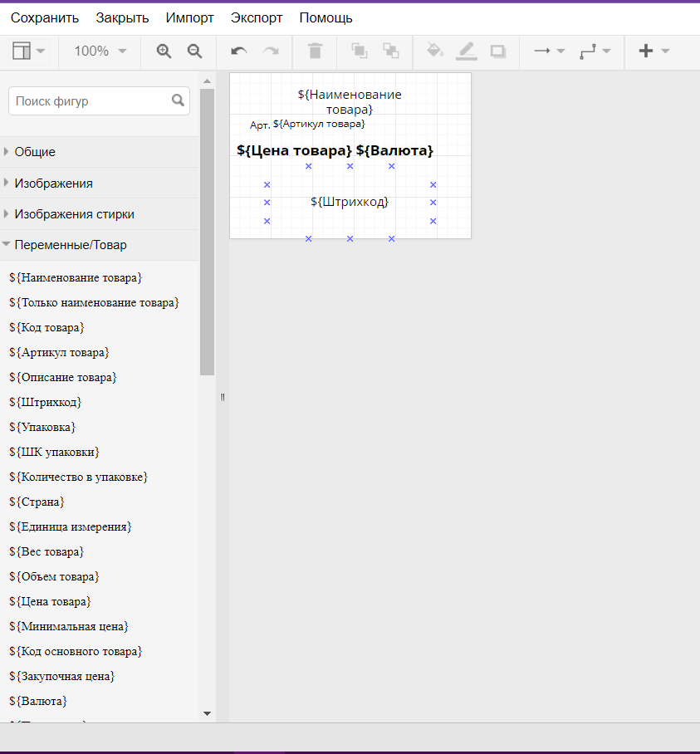The width and height of the screenshot is (700, 754).
Task: Click the send to back icon
Action: click(391, 51)
